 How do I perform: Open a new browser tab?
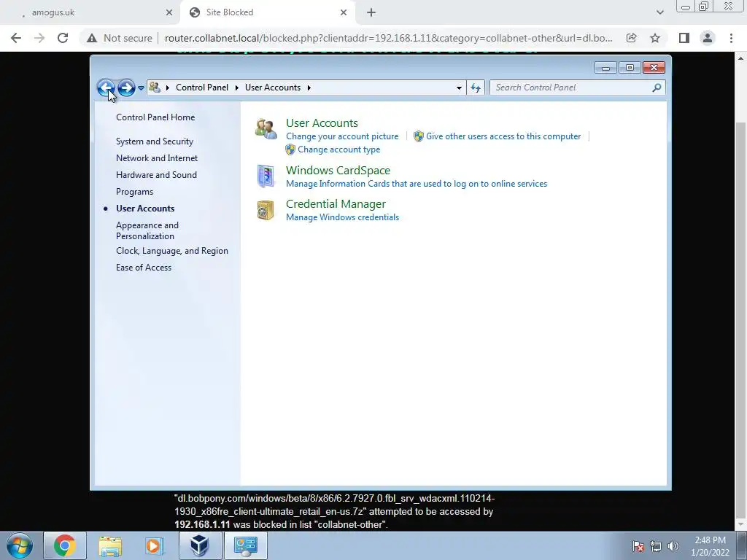tap(371, 12)
